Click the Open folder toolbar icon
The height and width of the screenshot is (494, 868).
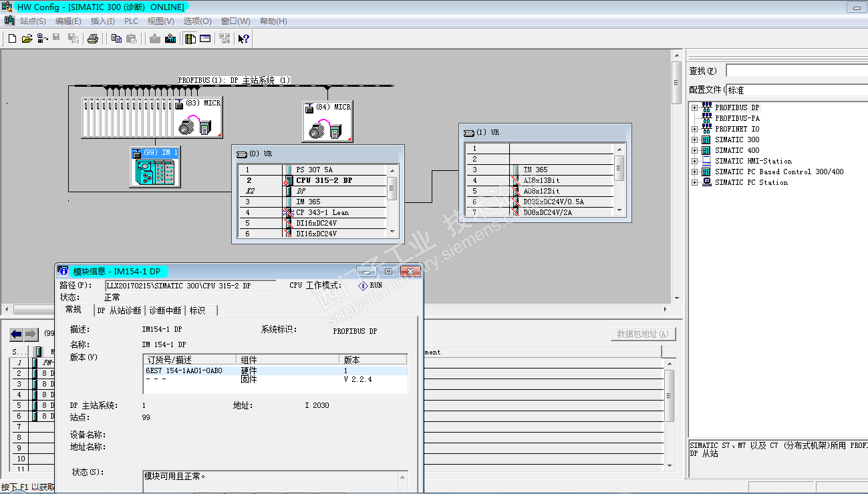pos(27,39)
